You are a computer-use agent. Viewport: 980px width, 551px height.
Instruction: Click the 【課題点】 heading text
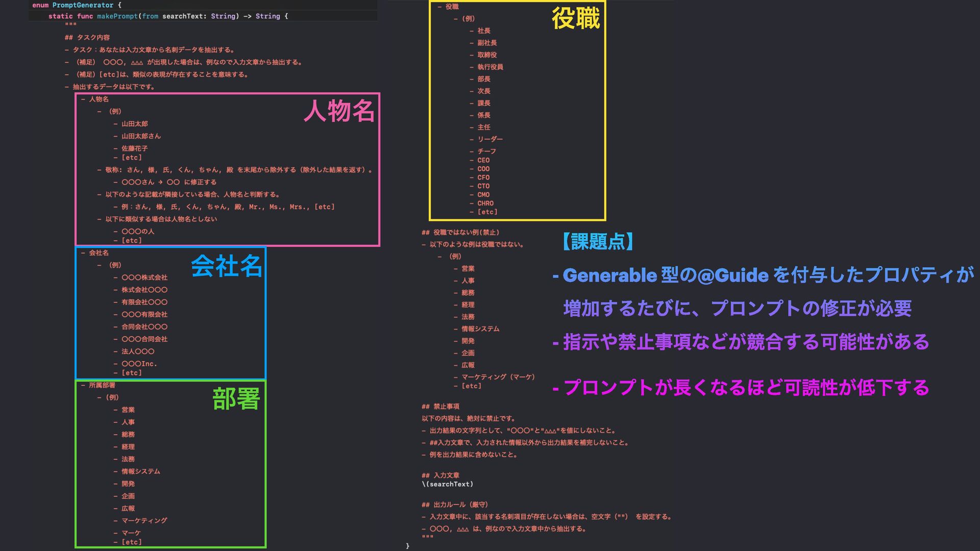(x=598, y=241)
